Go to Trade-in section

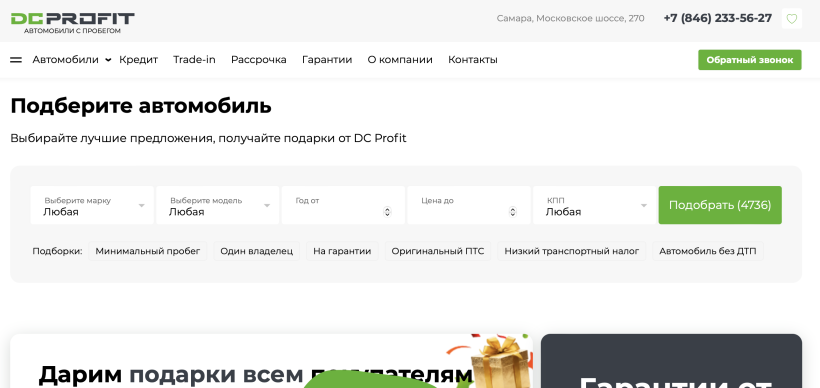pyautogui.click(x=194, y=60)
